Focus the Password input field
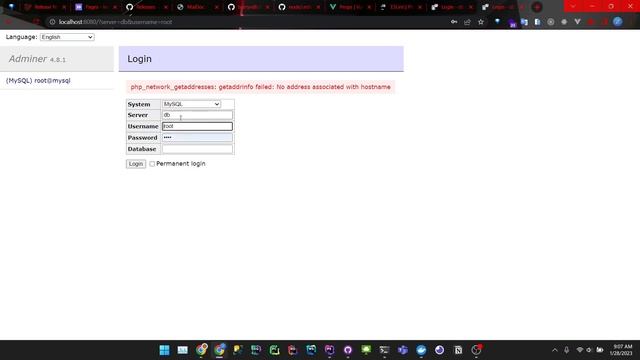The width and height of the screenshot is (640, 360). point(197,138)
